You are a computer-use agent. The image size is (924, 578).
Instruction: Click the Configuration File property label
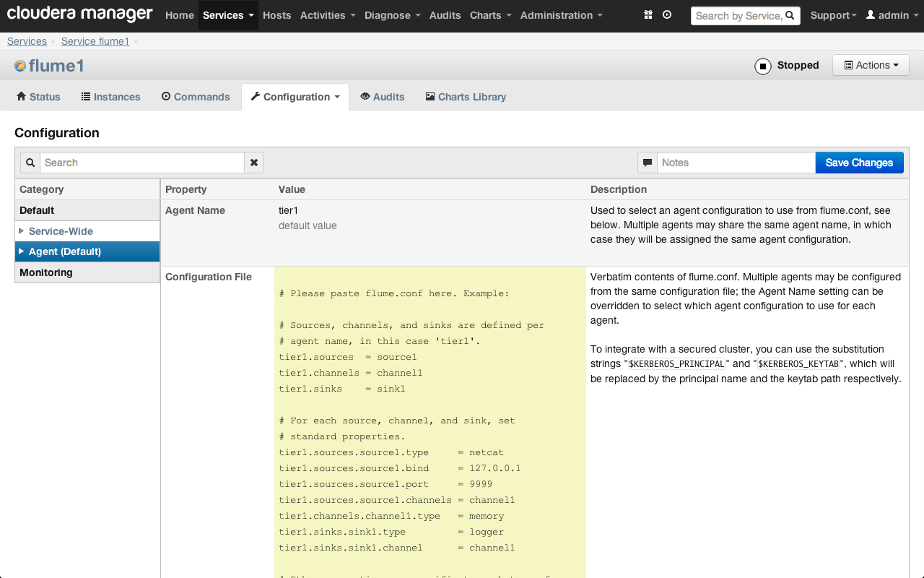209,277
